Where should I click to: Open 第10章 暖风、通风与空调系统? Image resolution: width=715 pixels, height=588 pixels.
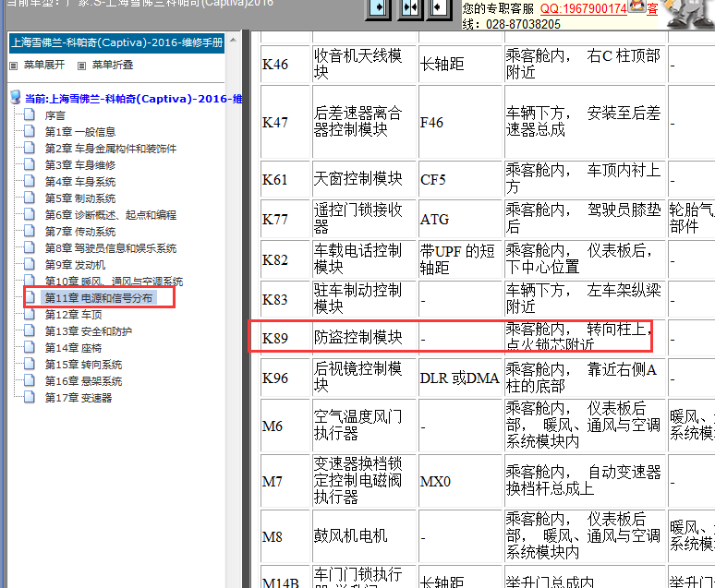coord(114,282)
